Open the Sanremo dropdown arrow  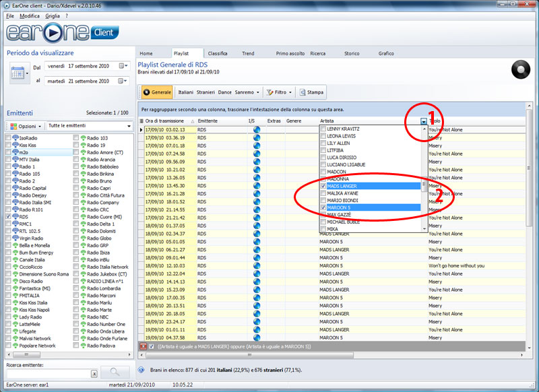(x=258, y=92)
